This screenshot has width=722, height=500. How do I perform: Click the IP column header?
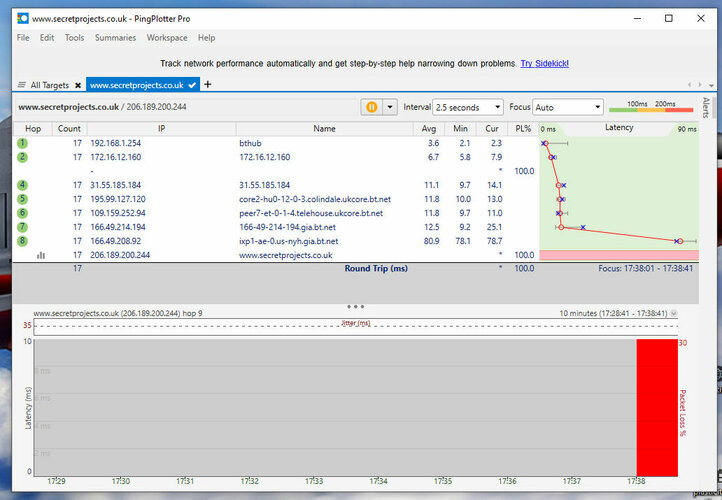coord(162,129)
